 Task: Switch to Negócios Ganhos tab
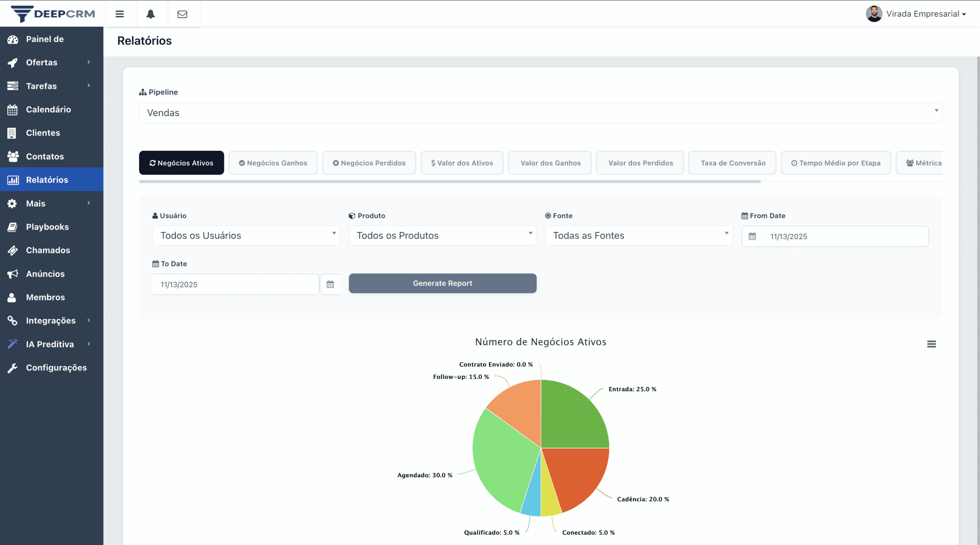(x=273, y=163)
